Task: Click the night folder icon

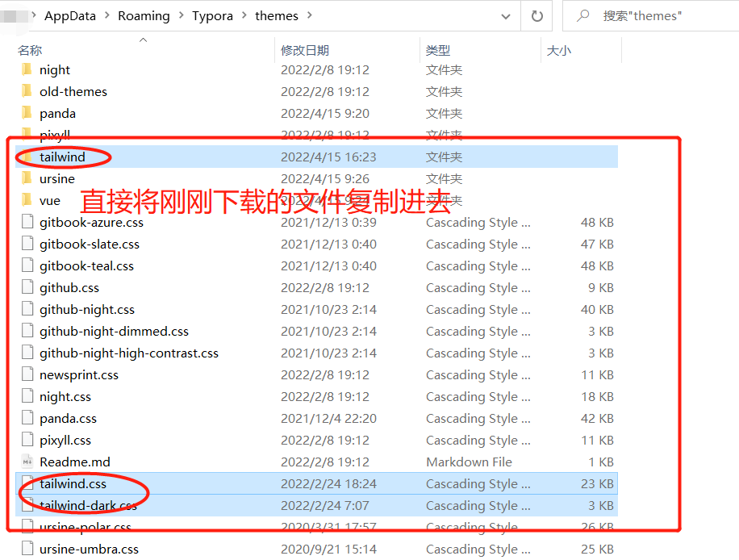Action: (27, 69)
